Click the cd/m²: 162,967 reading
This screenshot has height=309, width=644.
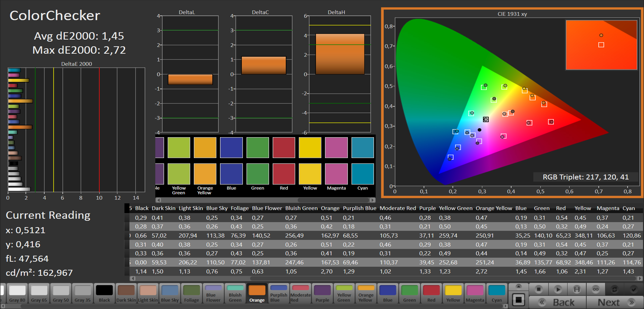tap(39, 273)
